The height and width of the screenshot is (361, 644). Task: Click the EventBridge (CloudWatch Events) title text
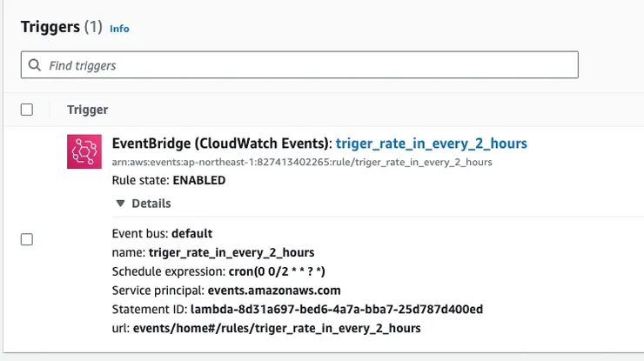(x=222, y=144)
